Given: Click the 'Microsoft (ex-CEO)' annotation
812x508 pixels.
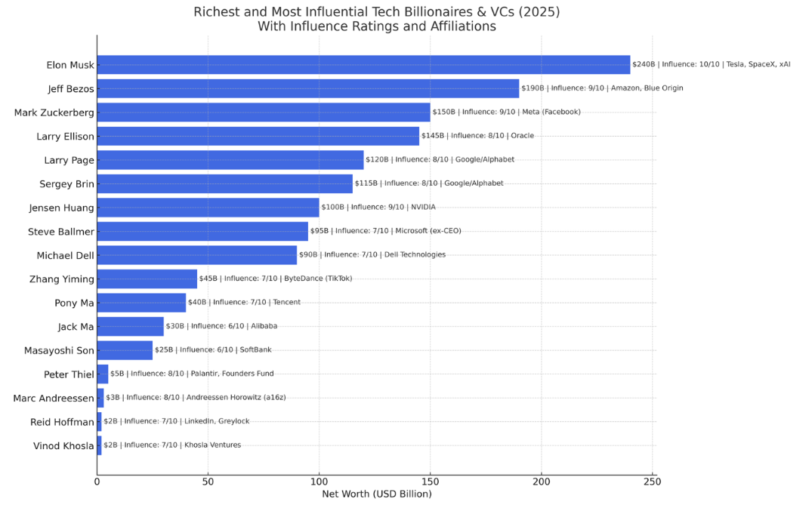Looking at the screenshot, I should [x=428, y=231].
